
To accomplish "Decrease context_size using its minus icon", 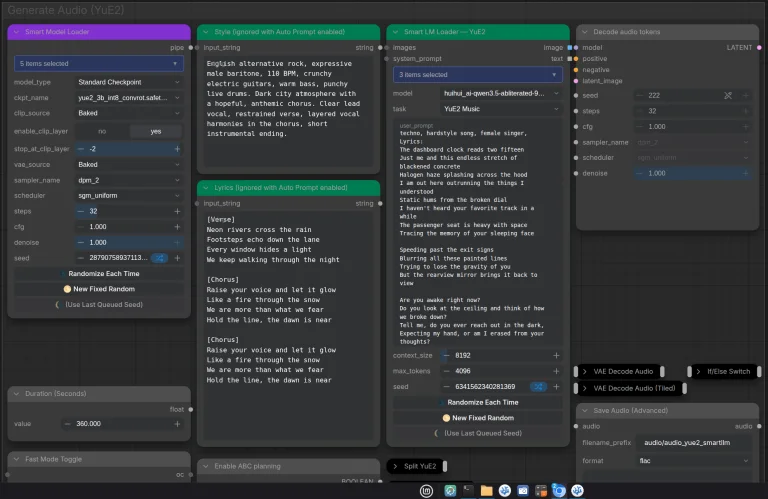I will tap(446, 356).
